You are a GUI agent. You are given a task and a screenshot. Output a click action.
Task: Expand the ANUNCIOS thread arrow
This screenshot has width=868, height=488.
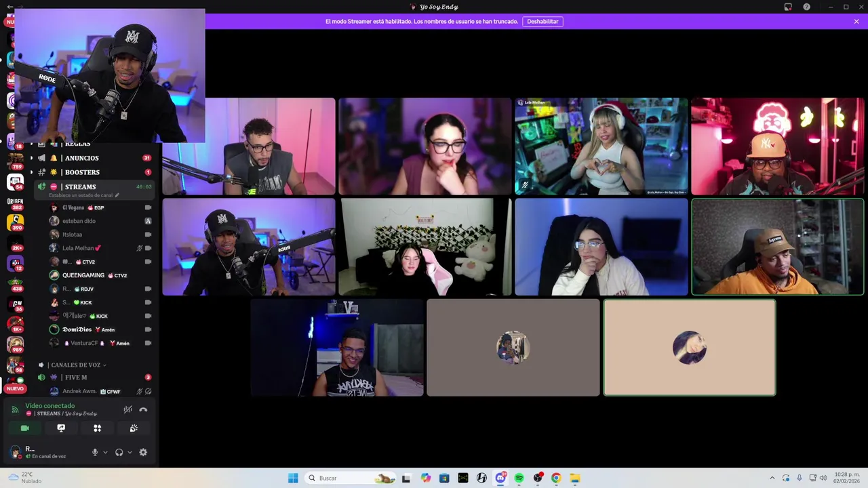pos(31,158)
